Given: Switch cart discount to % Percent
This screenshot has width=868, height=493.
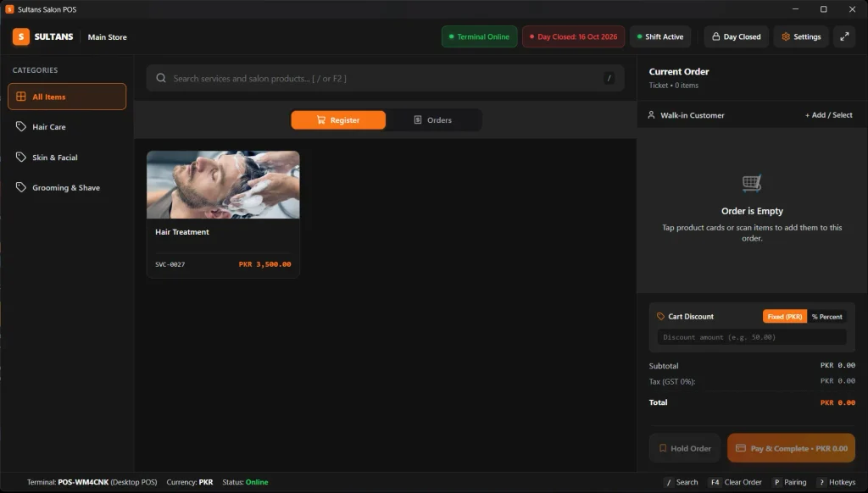Looking at the screenshot, I should (x=827, y=317).
